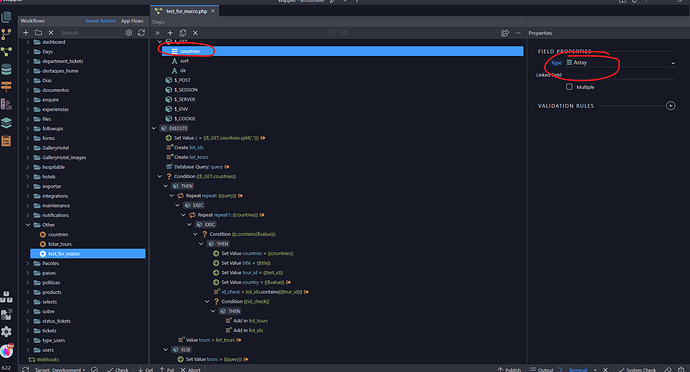Open the Theme manager sidebar icon
The width and height of the screenshot is (690, 372).
(6, 104)
